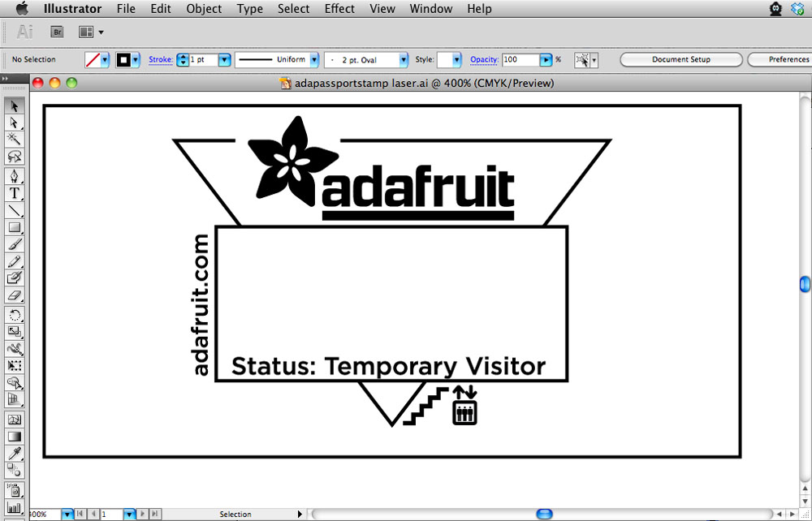
Task: Select the Lasso tool
Action: pyautogui.click(x=15, y=156)
